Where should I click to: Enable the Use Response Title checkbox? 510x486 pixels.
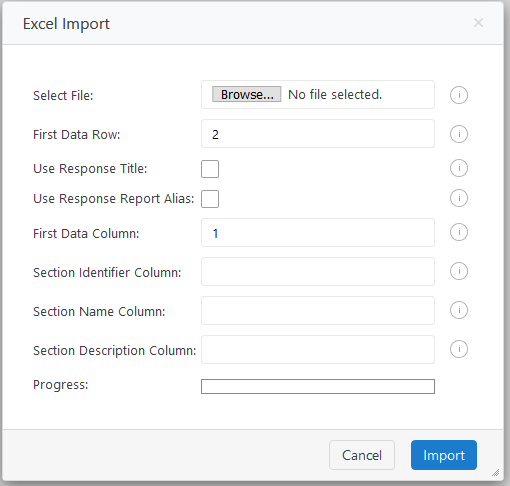tap(210, 169)
